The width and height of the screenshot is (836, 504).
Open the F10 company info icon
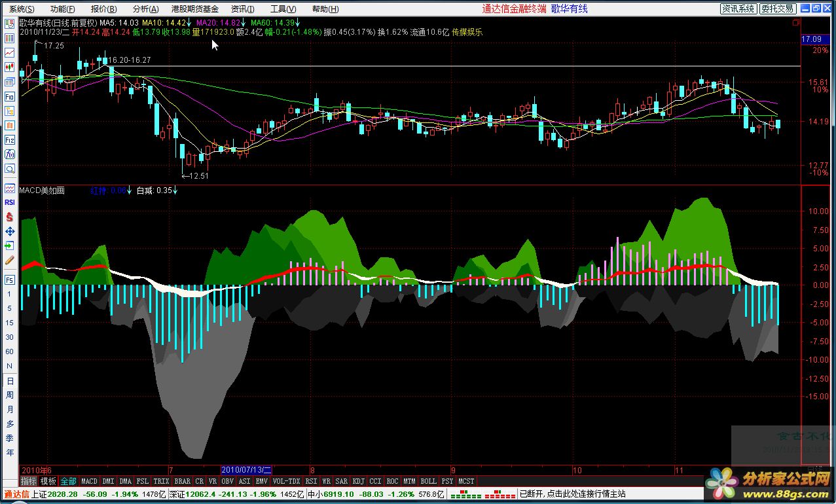pos(10,96)
